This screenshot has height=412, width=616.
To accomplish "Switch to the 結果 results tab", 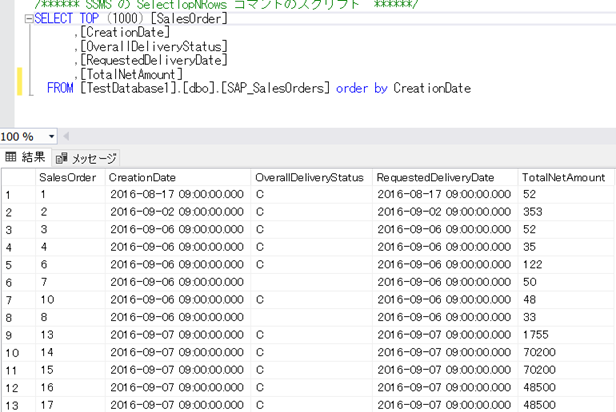I will tap(26, 157).
